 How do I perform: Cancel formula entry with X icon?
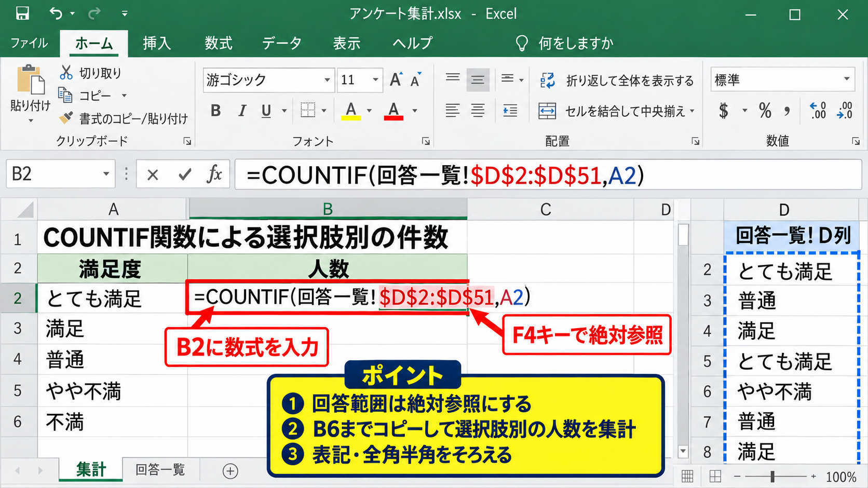[153, 175]
